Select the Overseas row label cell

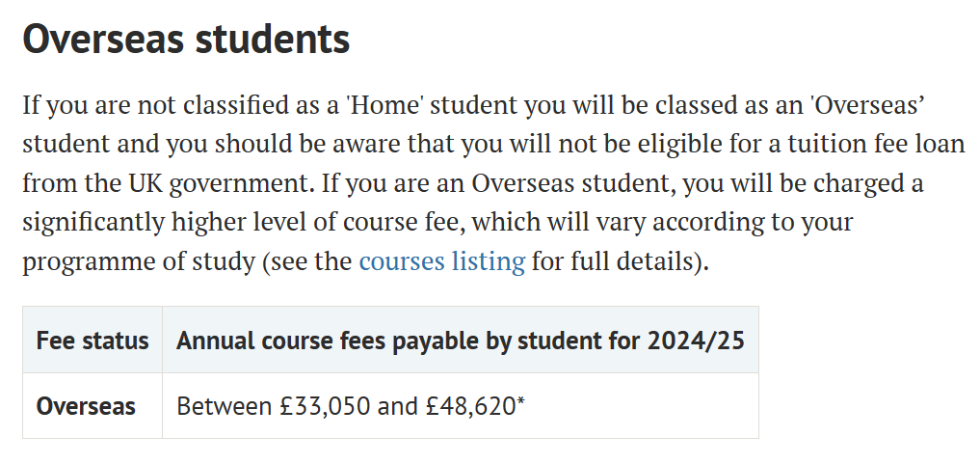(x=93, y=406)
